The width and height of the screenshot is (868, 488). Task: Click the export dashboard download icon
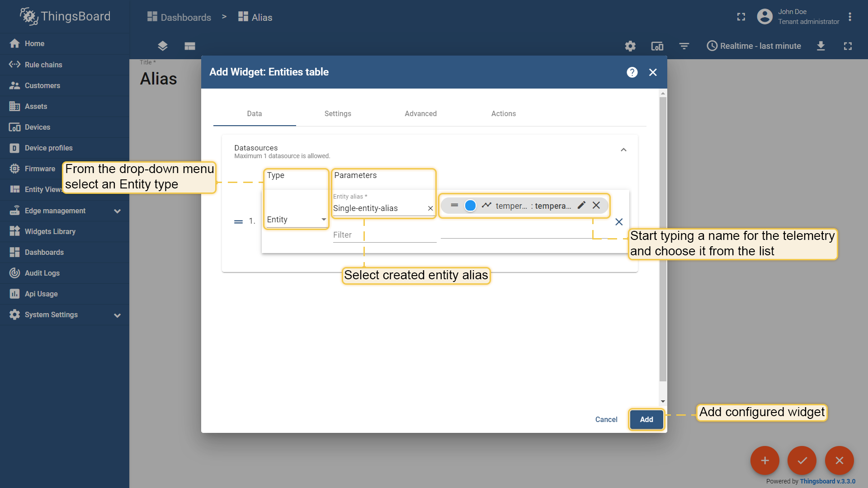tap(821, 46)
